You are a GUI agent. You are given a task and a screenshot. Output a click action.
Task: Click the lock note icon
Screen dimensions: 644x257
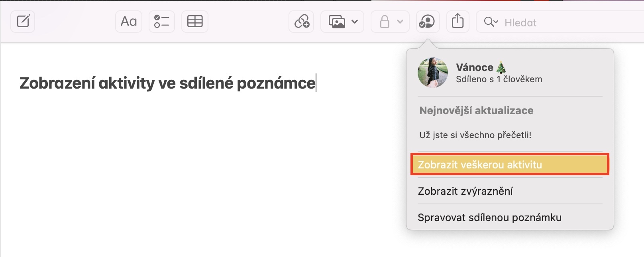point(385,22)
